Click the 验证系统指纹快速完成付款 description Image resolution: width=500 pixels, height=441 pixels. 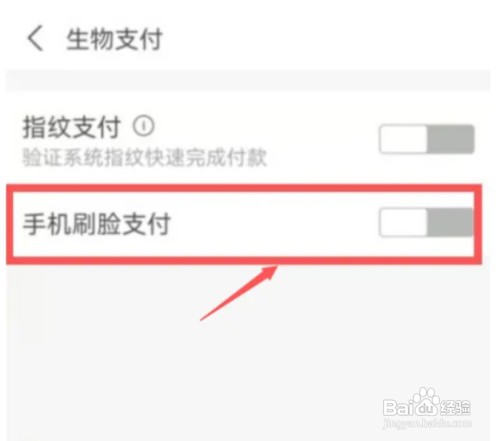pos(145,157)
